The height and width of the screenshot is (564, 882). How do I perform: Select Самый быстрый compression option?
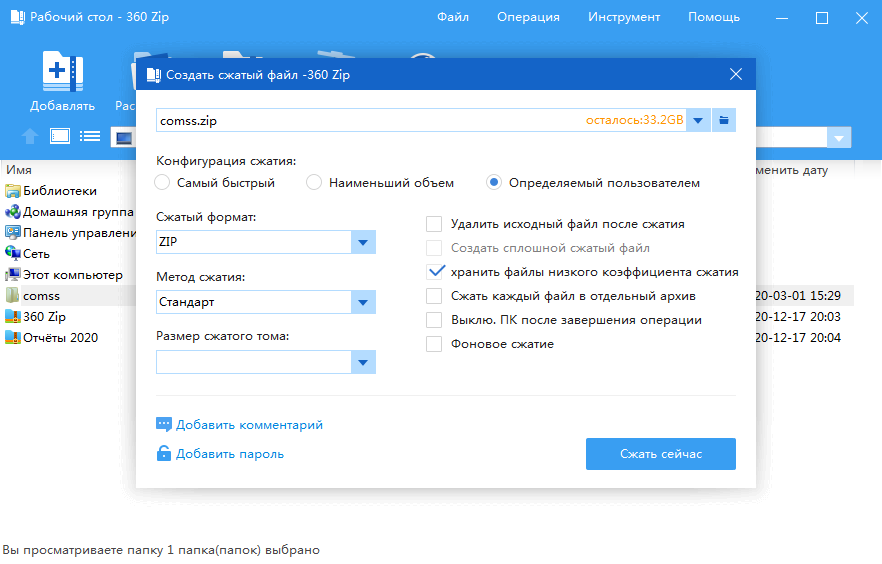click(162, 183)
